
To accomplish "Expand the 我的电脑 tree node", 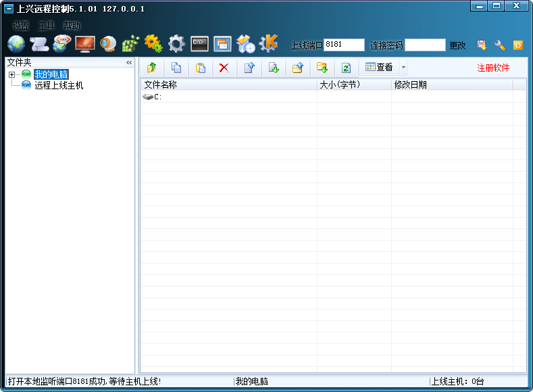I will pyautogui.click(x=12, y=74).
